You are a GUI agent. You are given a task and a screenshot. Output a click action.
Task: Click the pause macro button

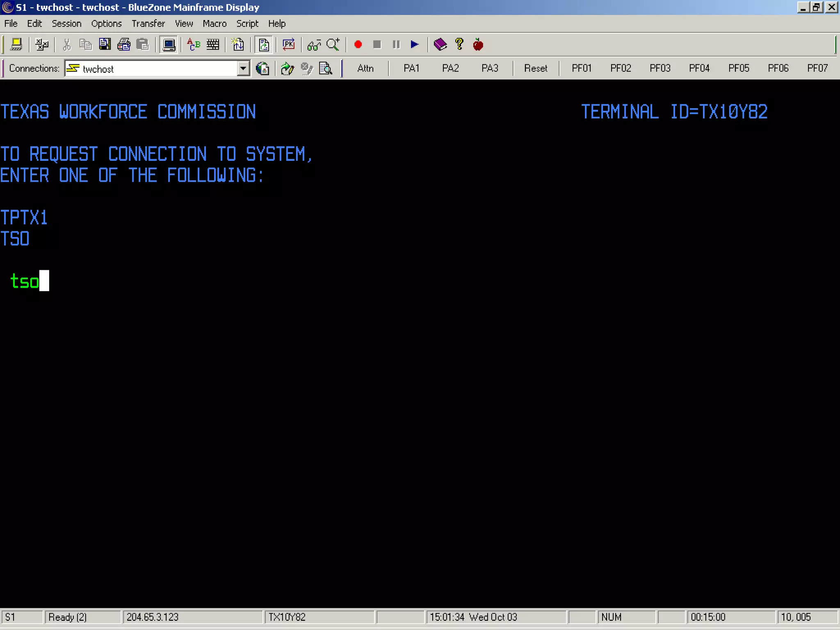tap(396, 44)
